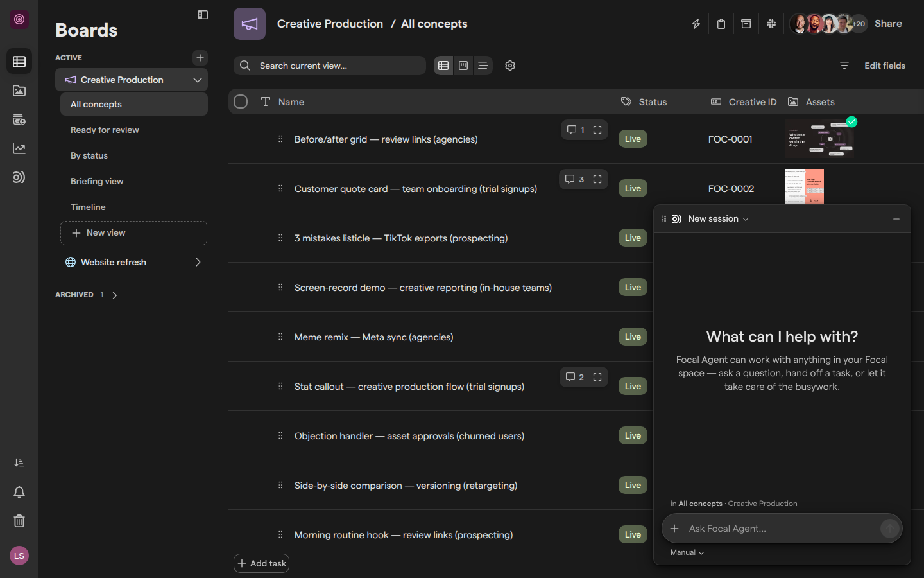
Task: Click the automations lightning bolt icon
Action: coord(696,24)
